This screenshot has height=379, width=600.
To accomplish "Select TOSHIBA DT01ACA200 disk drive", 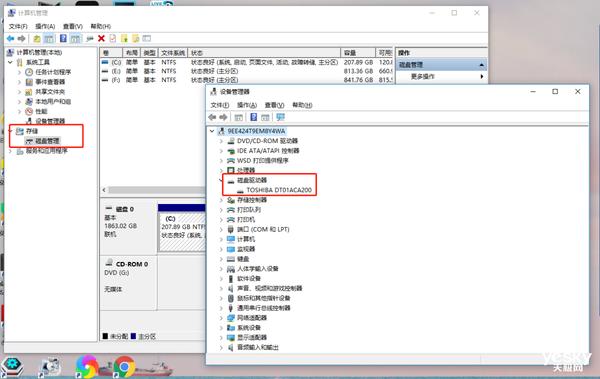I will (x=279, y=190).
